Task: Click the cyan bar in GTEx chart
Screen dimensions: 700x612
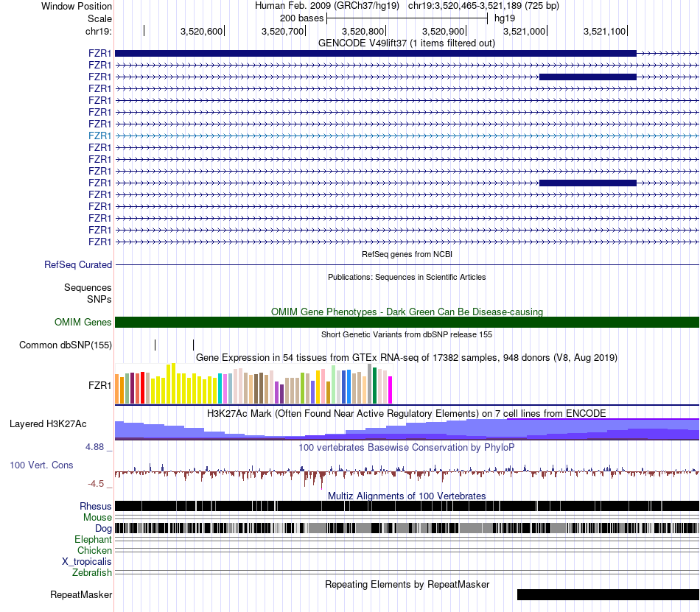Action: (220, 389)
